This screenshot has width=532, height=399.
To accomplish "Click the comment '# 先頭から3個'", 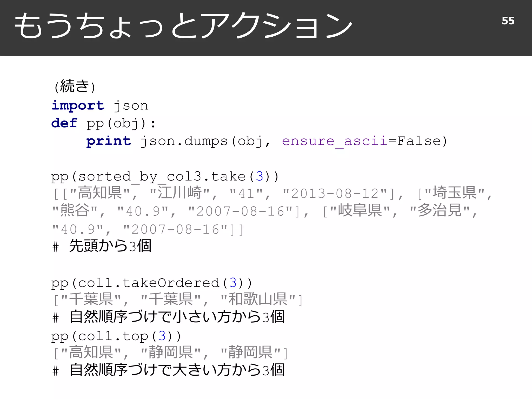I will pos(102,246).
